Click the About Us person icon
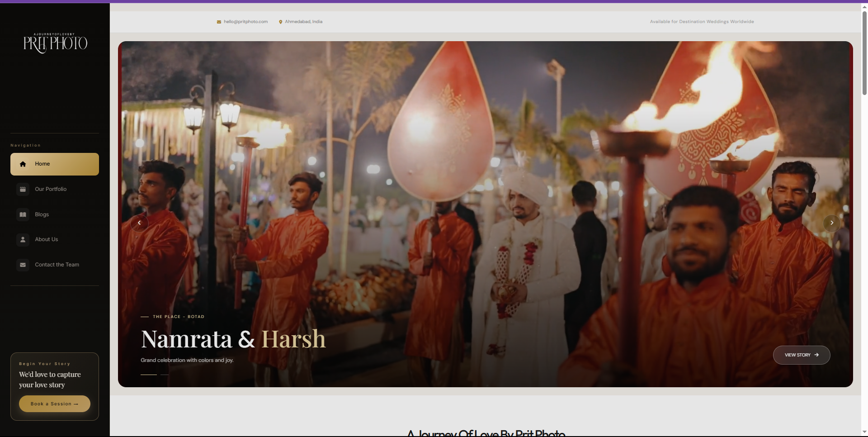 tap(23, 239)
